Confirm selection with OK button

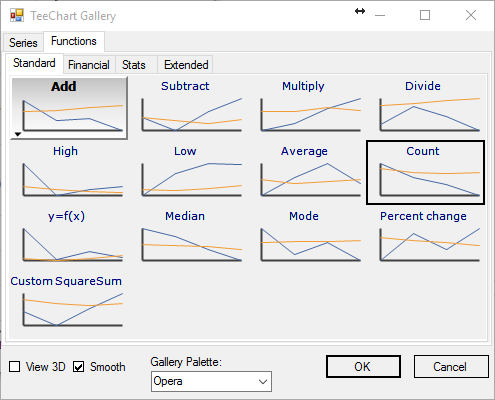click(x=363, y=367)
